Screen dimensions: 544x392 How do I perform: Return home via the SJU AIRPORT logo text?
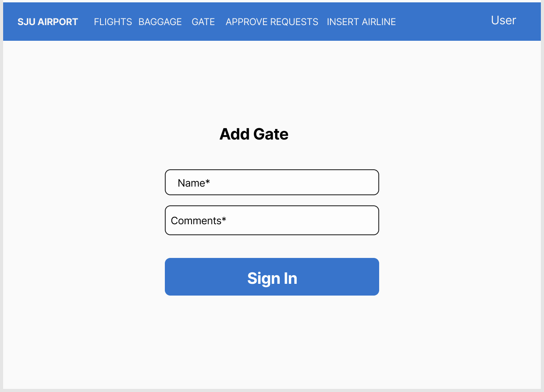click(47, 22)
